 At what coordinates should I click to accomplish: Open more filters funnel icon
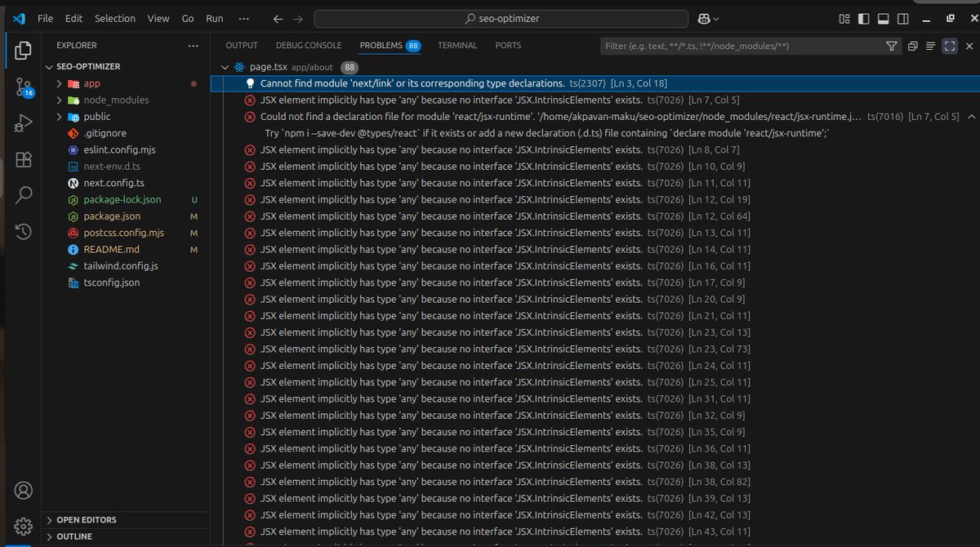[892, 47]
